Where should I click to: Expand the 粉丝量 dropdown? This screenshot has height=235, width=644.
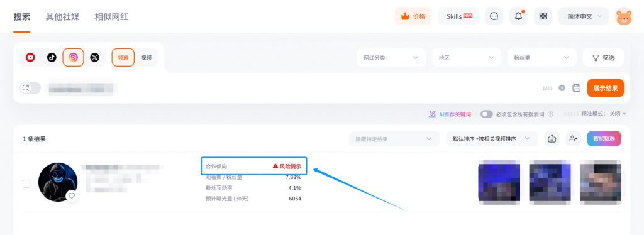(x=541, y=57)
